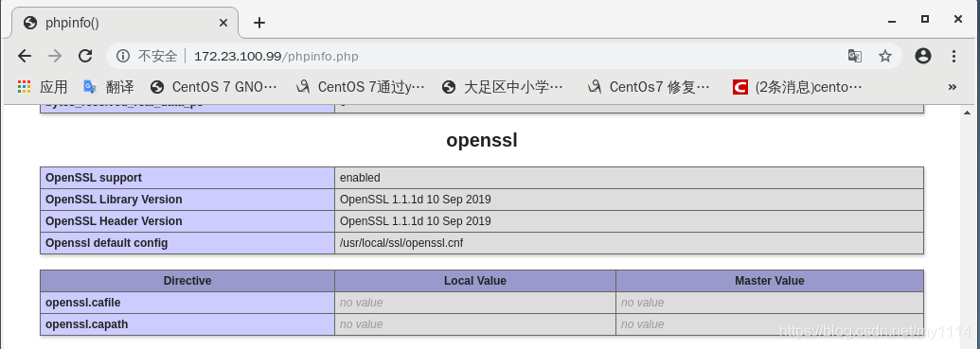Open the CentOS 7 GNO… bookmark

(x=214, y=87)
